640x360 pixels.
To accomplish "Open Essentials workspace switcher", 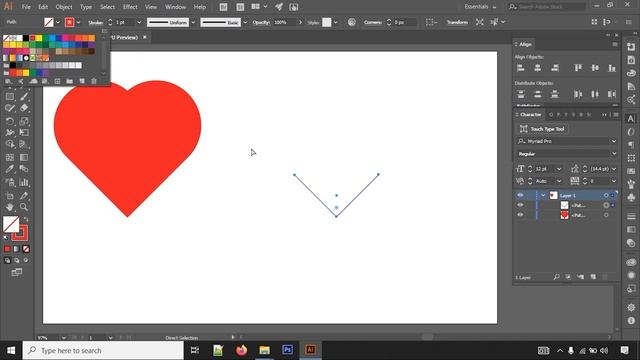I will 480,7.
